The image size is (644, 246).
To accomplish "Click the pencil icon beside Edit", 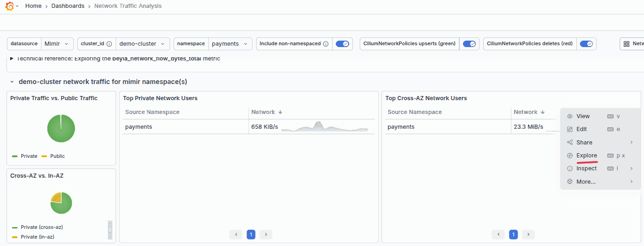I will point(570,129).
